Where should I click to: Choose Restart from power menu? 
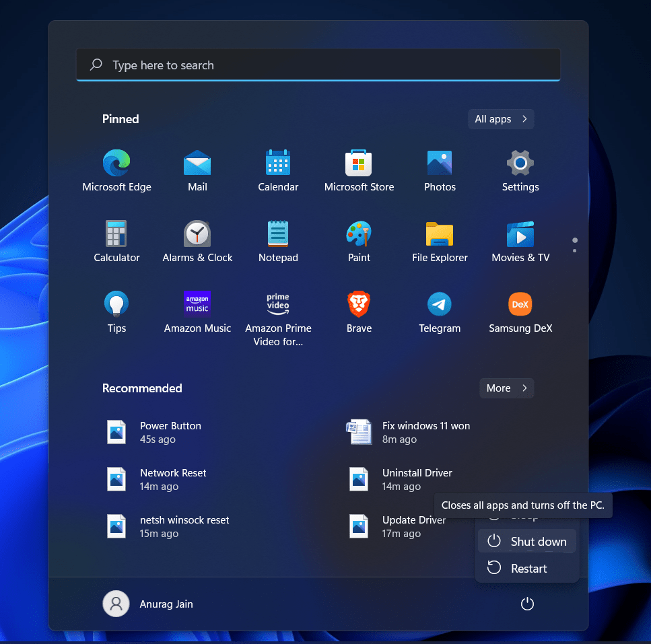click(527, 568)
